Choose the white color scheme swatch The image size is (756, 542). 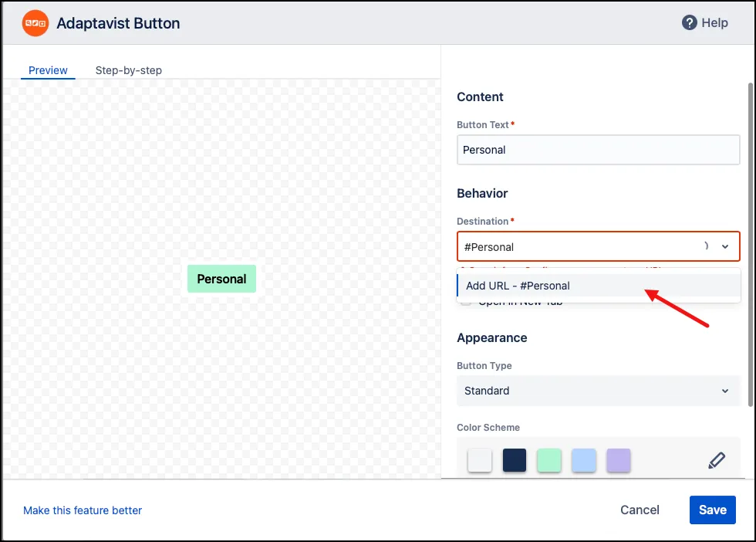pyautogui.click(x=480, y=460)
